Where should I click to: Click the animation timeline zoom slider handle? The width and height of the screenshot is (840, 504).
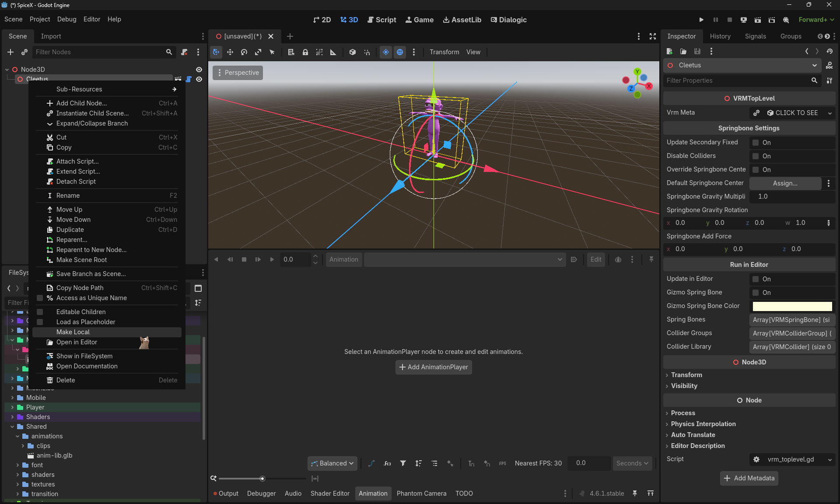(262, 479)
